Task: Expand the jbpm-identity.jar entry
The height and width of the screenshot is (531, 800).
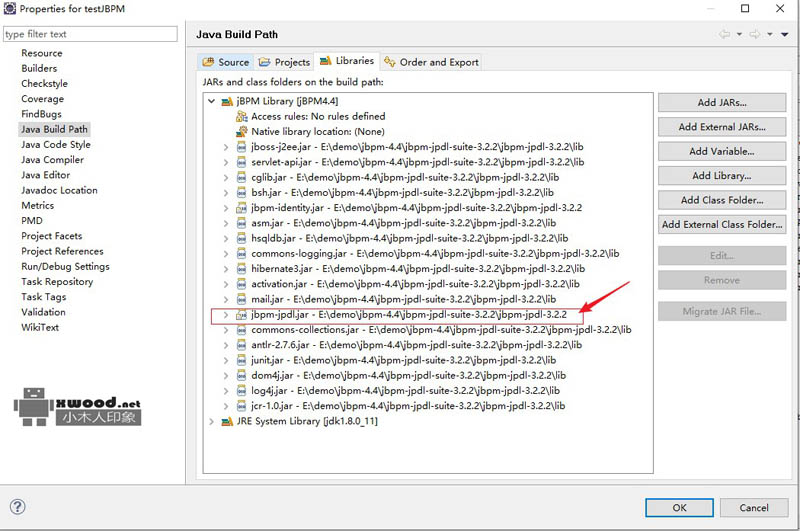Action: pos(226,208)
